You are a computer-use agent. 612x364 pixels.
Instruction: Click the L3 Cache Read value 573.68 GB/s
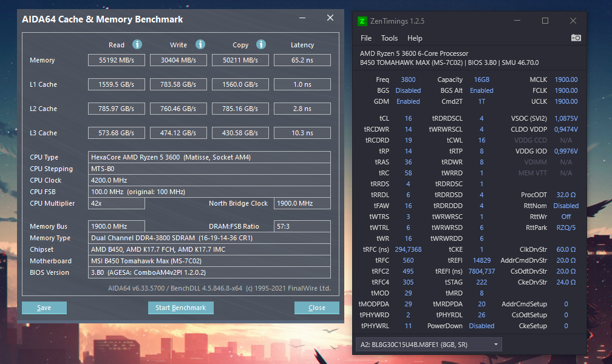click(117, 133)
